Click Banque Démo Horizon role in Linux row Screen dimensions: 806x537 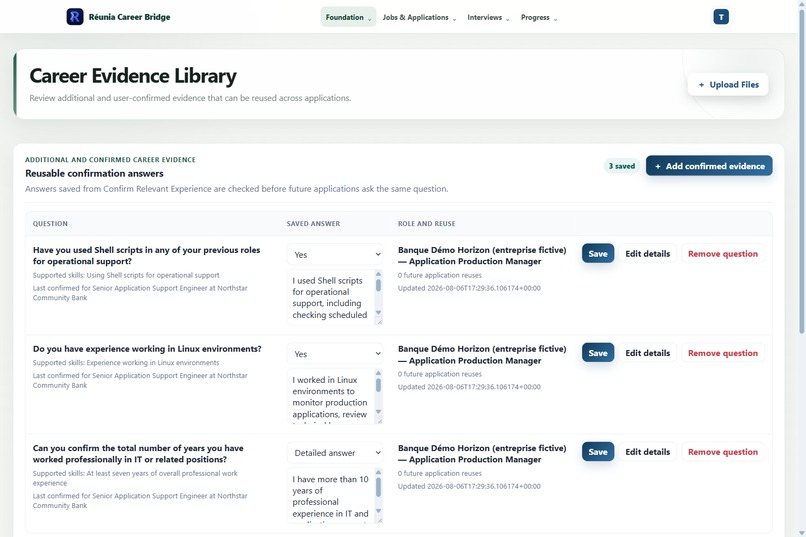click(482, 355)
